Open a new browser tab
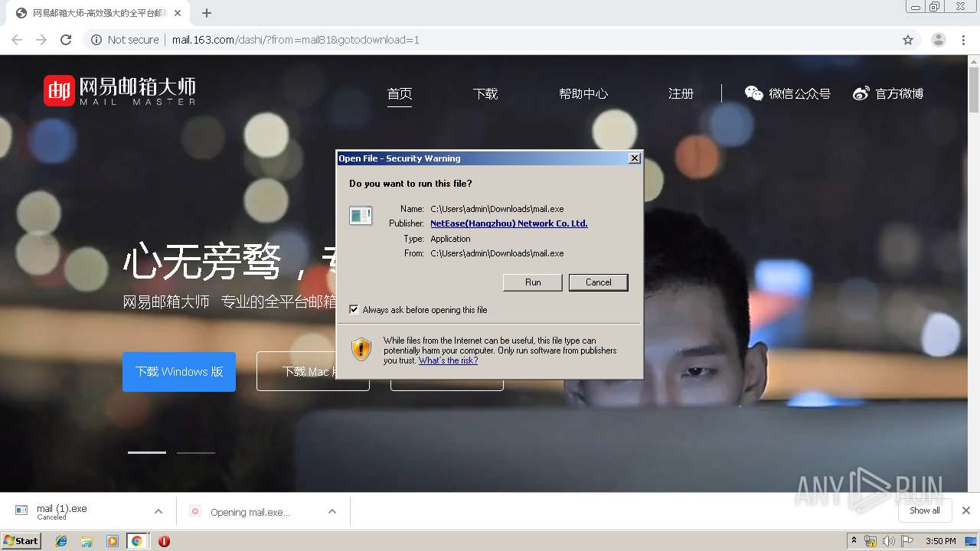This screenshot has height=551, width=980. coord(206,13)
